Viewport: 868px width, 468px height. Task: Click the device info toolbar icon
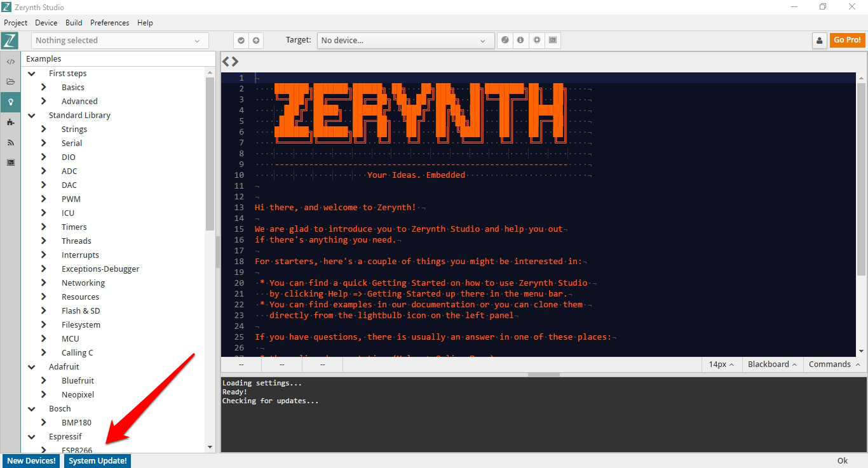[520, 40]
